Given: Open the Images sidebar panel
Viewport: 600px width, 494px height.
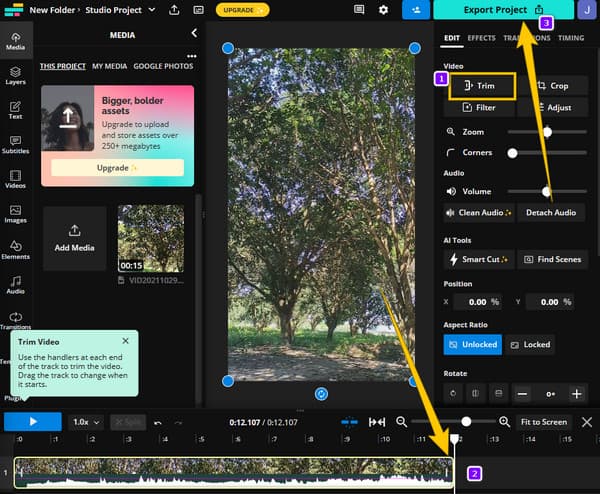Looking at the screenshot, I should [15, 214].
